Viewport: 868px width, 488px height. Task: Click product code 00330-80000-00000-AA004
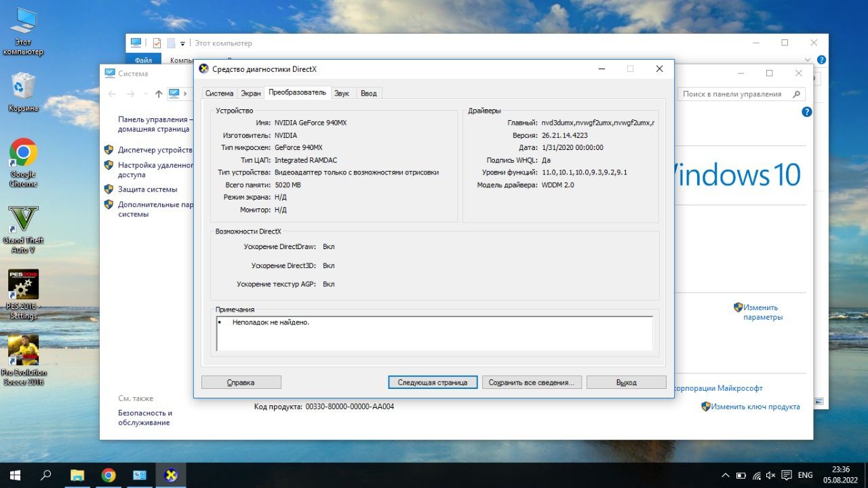350,407
